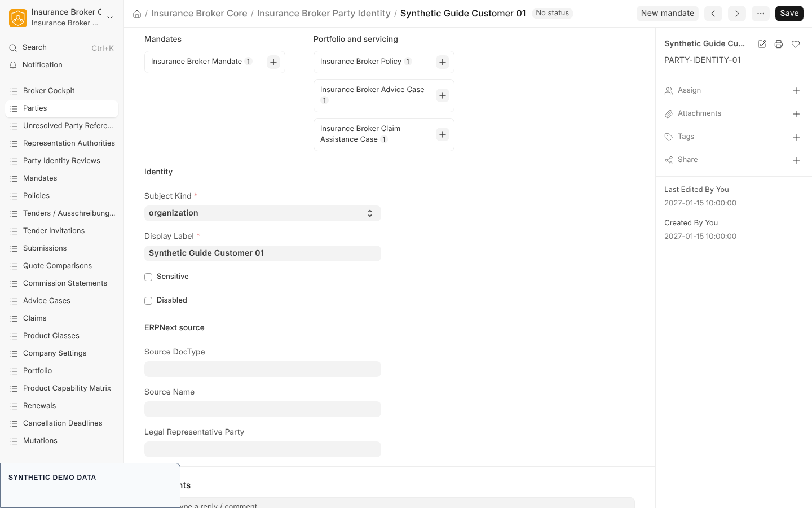This screenshot has width=812, height=508.
Task: Expand the workspace switcher chevron
Action: click(110, 18)
